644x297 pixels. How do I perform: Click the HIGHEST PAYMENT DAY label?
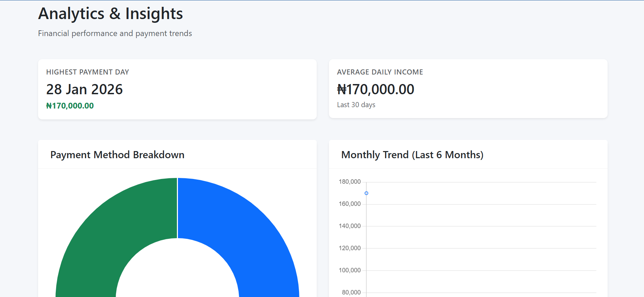pyautogui.click(x=88, y=72)
